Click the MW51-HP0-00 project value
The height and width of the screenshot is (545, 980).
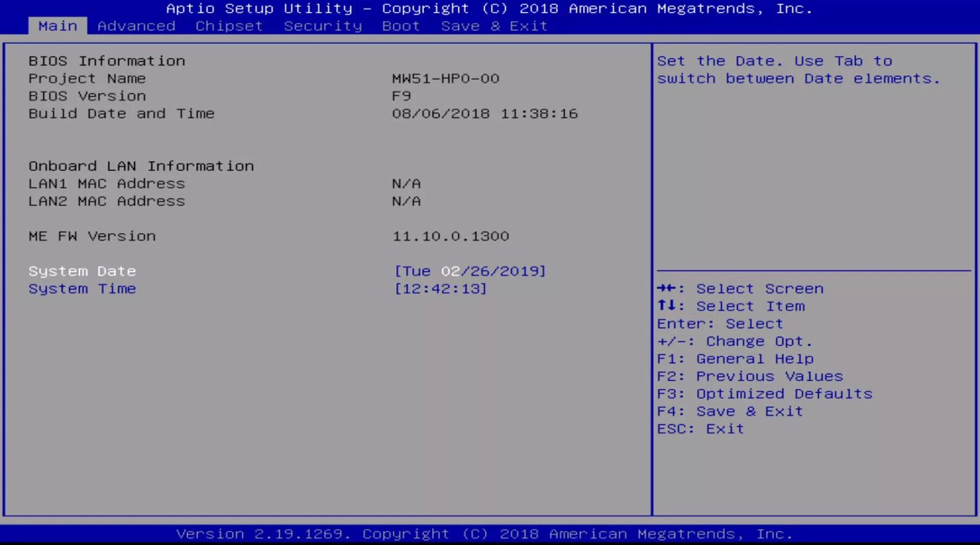(x=445, y=79)
